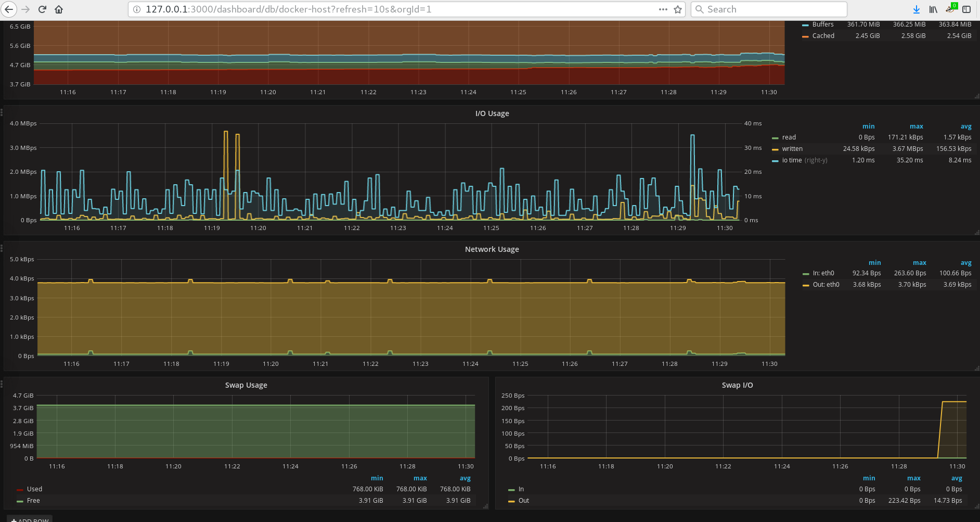Sort I/O Usage legend by max column
The width and height of the screenshot is (980, 522).
click(x=916, y=126)
